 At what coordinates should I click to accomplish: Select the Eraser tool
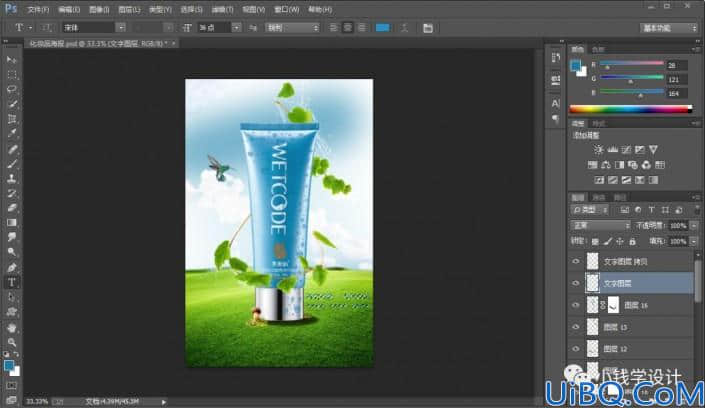click(12, 208)
